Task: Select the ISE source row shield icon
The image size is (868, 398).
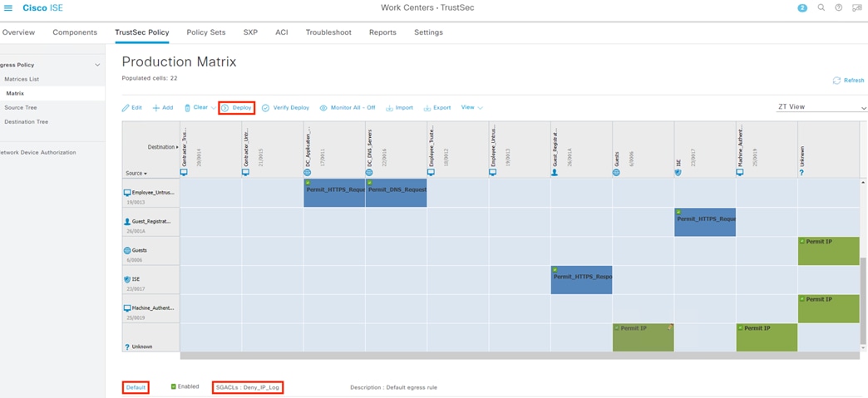Action: click(x=127, y=279)
